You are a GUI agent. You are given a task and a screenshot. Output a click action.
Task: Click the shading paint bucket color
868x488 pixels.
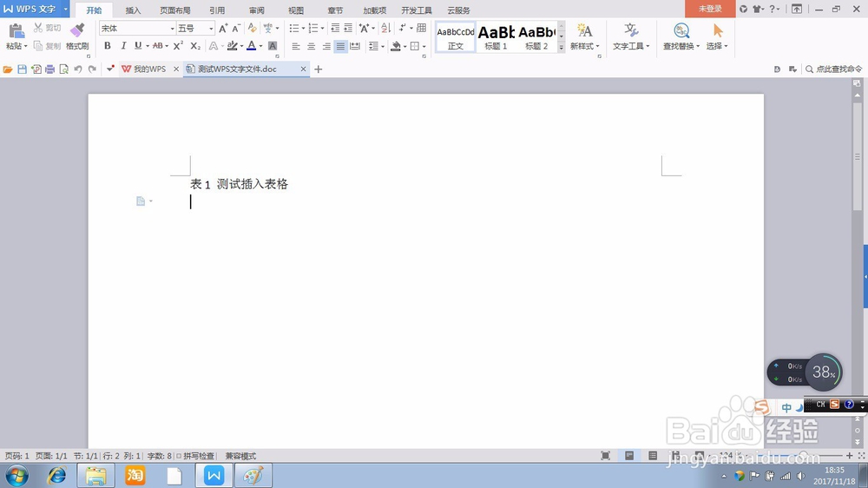(x=396, y=47)
